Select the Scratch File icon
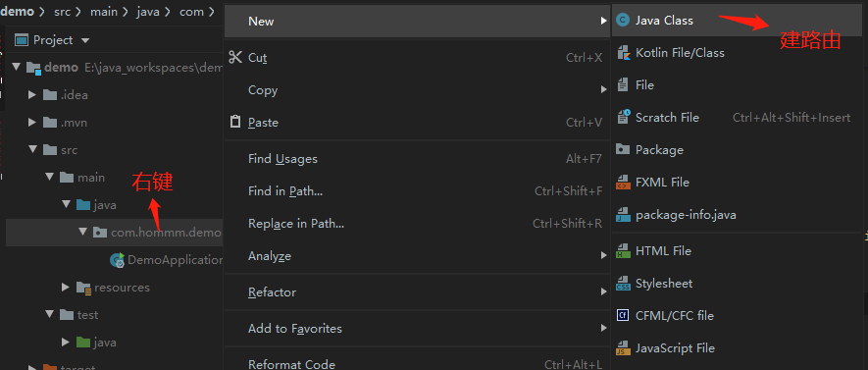This screenshot has height=370, width=868. coord(624,118)
